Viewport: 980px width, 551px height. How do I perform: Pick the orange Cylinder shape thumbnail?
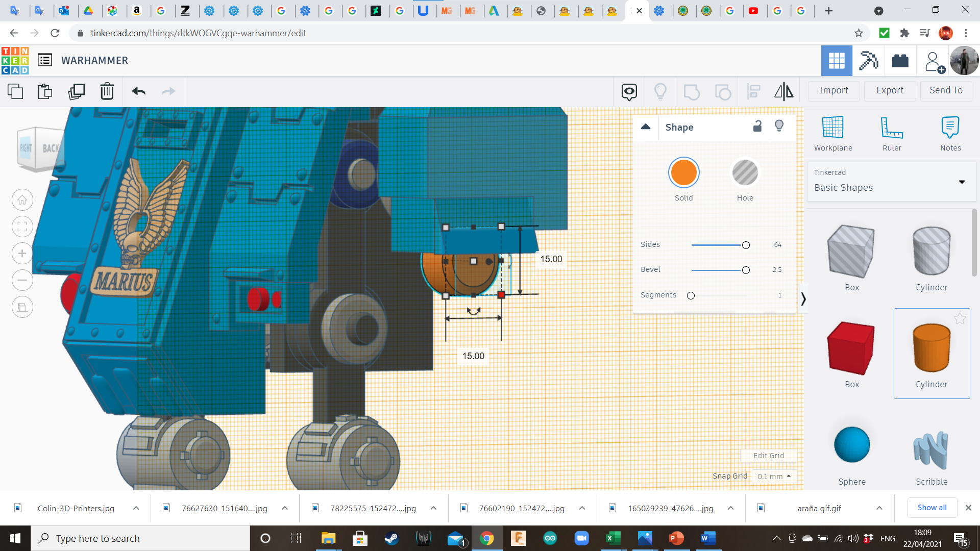coord(932,348)
